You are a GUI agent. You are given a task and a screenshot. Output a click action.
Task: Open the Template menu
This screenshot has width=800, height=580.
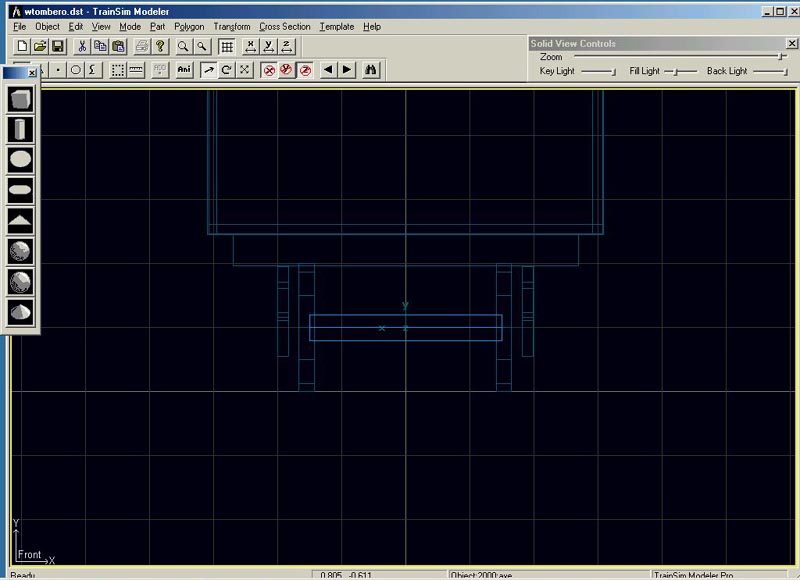[336, 27]
